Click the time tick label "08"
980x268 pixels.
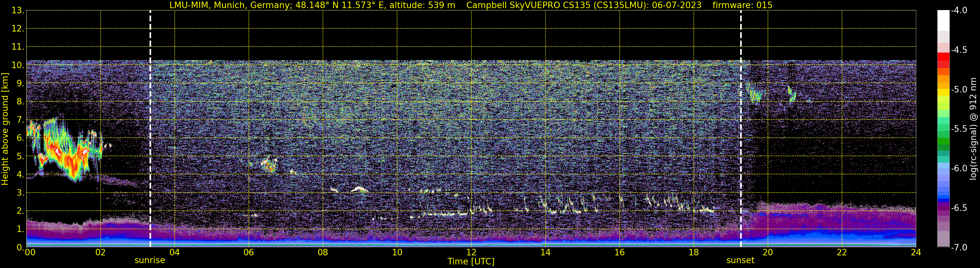click(323, 252)
